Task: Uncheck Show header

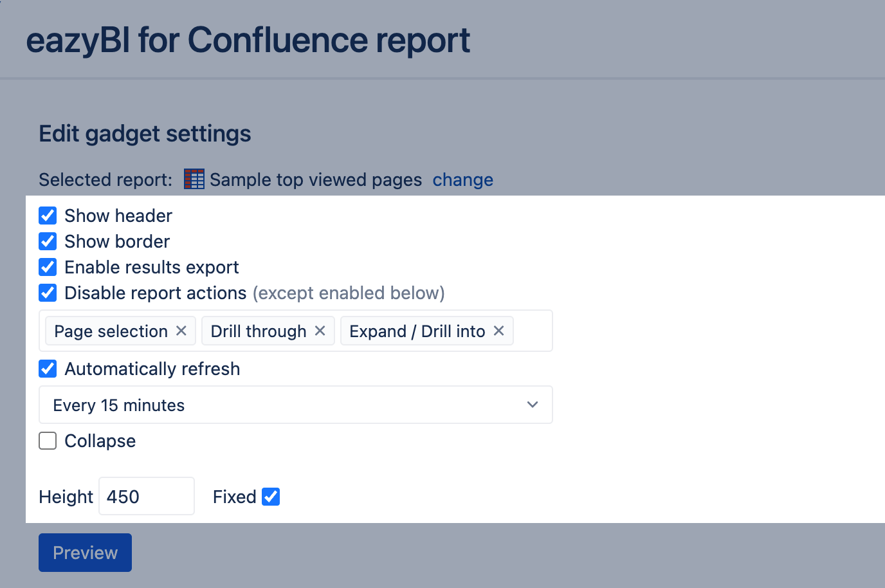Action: (x=48, y=216)
